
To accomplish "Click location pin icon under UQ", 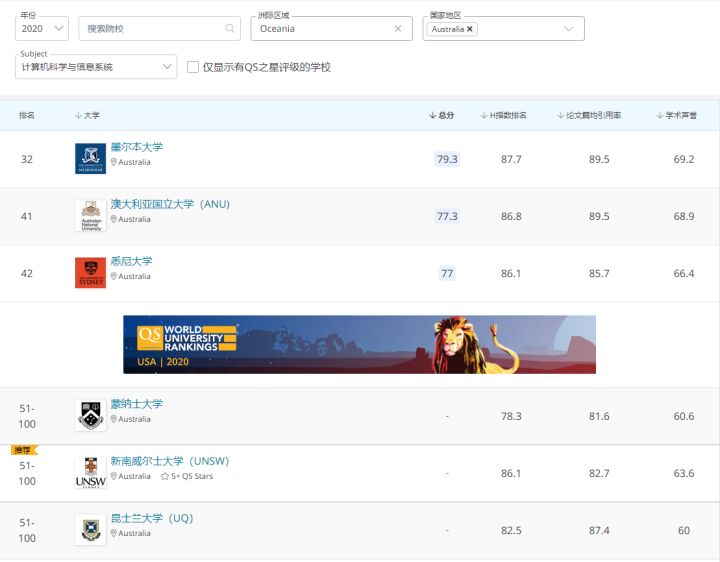I will point(113,533).
